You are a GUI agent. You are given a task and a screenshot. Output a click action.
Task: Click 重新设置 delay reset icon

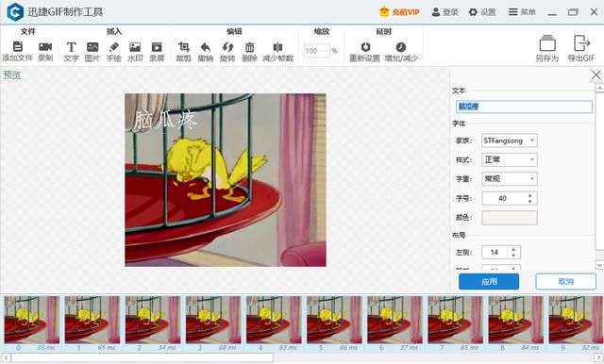point(365,47)
